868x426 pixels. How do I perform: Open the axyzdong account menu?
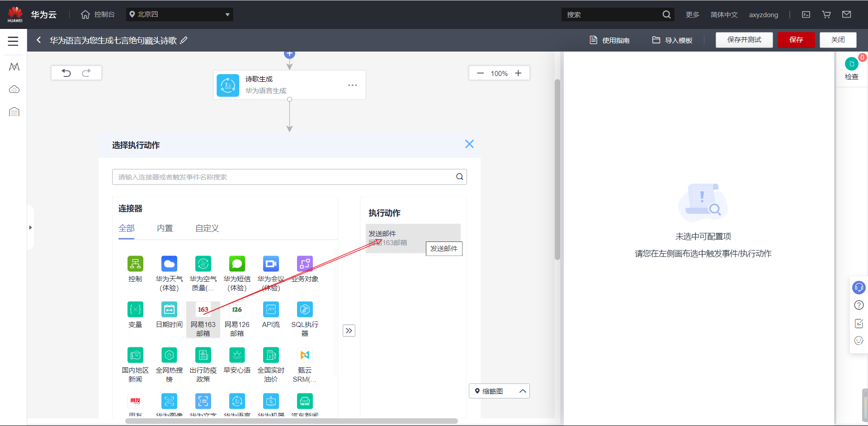click(x=763, y=14)
